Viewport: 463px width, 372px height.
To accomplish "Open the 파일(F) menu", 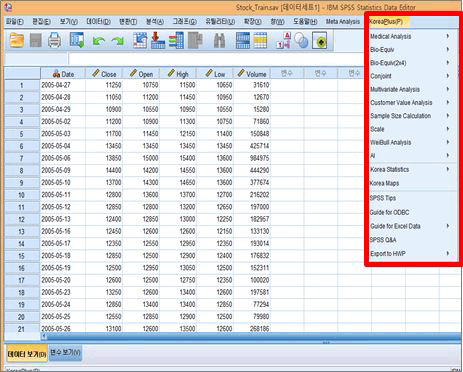I will 15,22.
